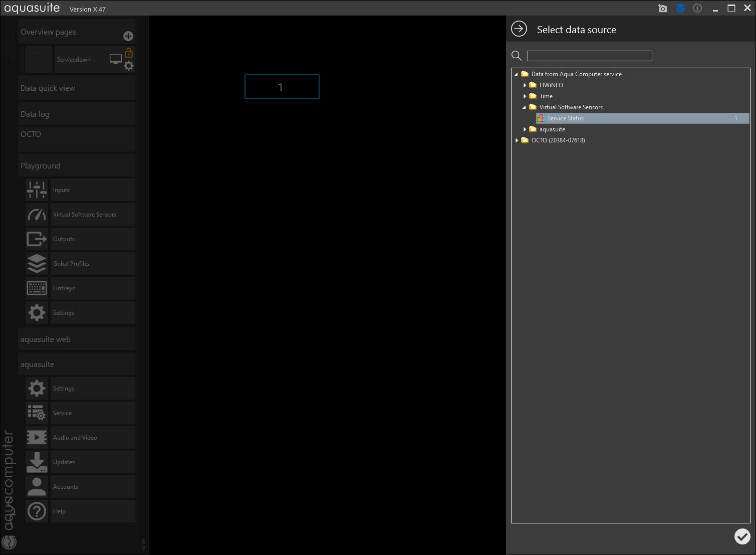
Task: Toggle the Servicedown page lock icon
Action: click(x=129, y=53)
